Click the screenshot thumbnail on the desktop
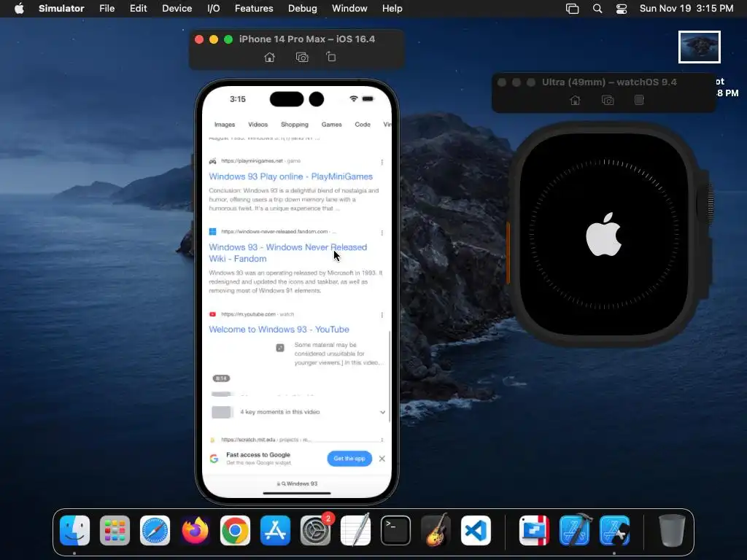The height and width of the screenshot is (560, 747). click(700, 47)
